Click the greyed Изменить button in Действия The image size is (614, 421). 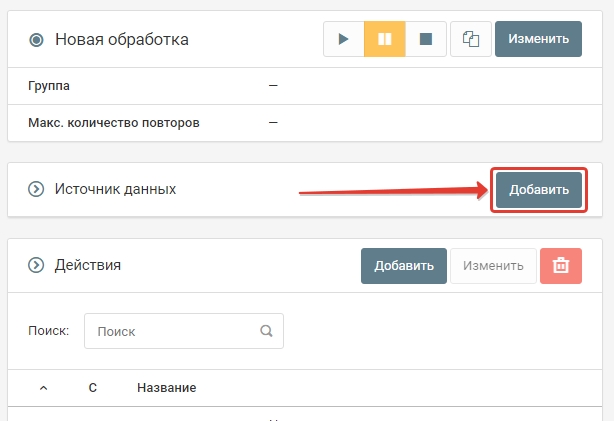tap(494, 266)
